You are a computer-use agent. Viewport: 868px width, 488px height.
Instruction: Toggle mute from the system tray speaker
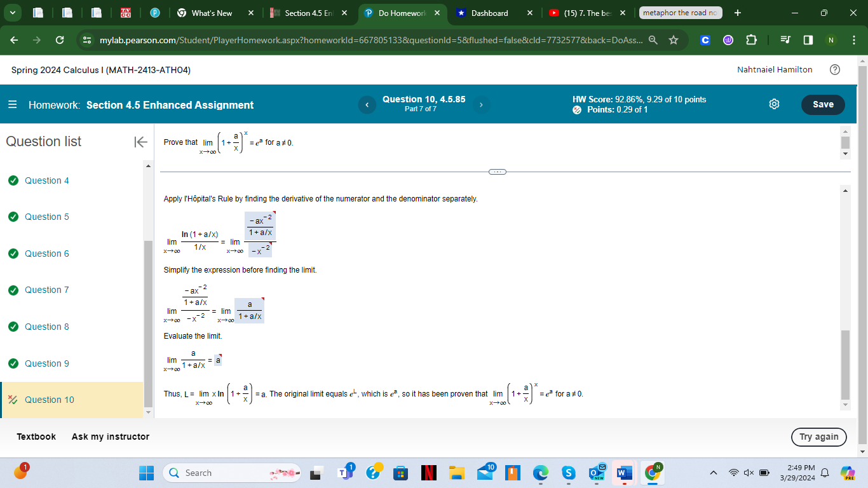tap(747, 473)
